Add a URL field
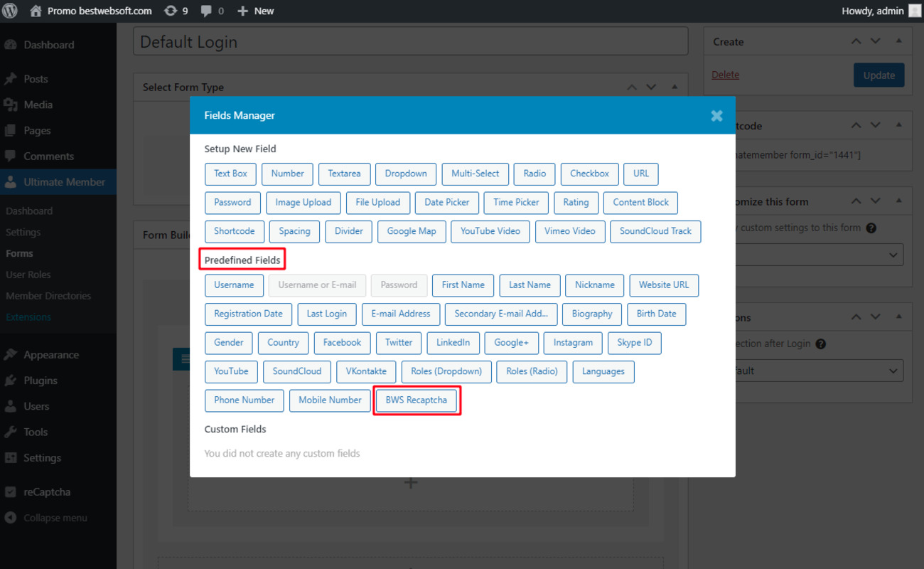924x569 pixels. [641, 174]
